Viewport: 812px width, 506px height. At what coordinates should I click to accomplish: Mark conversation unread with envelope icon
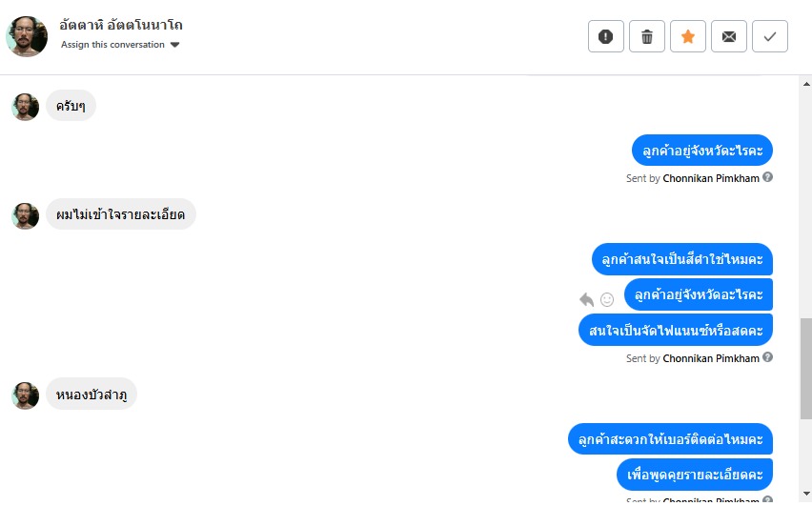click(729, 37)
